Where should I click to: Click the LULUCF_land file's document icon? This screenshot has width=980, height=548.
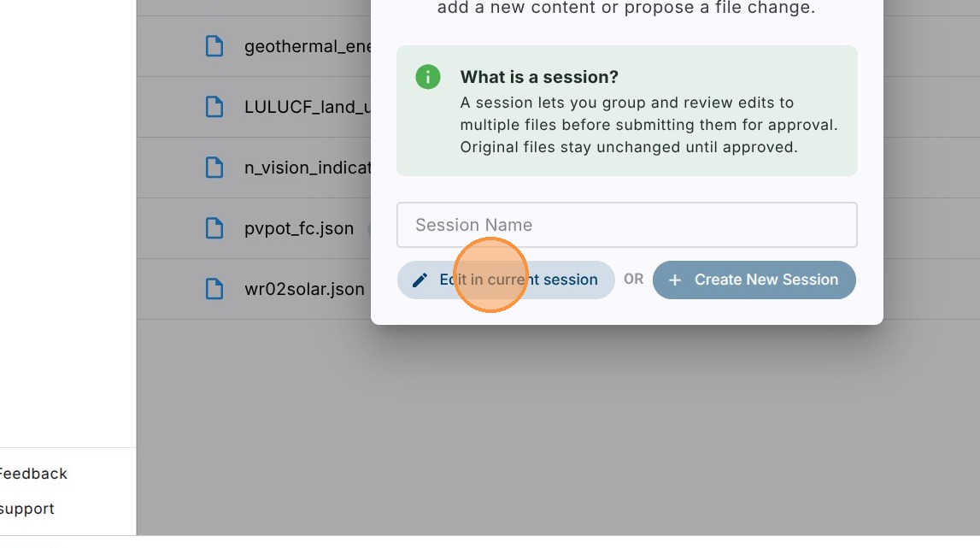[x=214, y=107]
